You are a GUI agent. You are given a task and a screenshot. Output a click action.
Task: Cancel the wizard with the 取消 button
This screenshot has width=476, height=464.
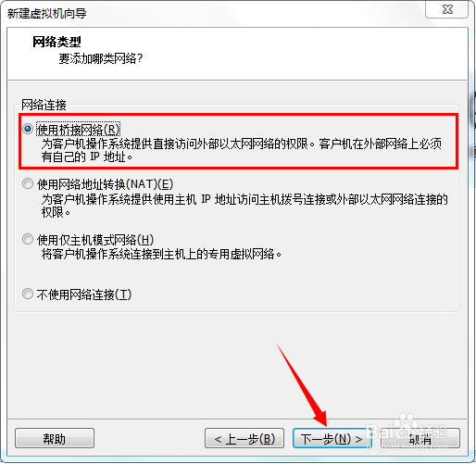click(x=420, y=438)
